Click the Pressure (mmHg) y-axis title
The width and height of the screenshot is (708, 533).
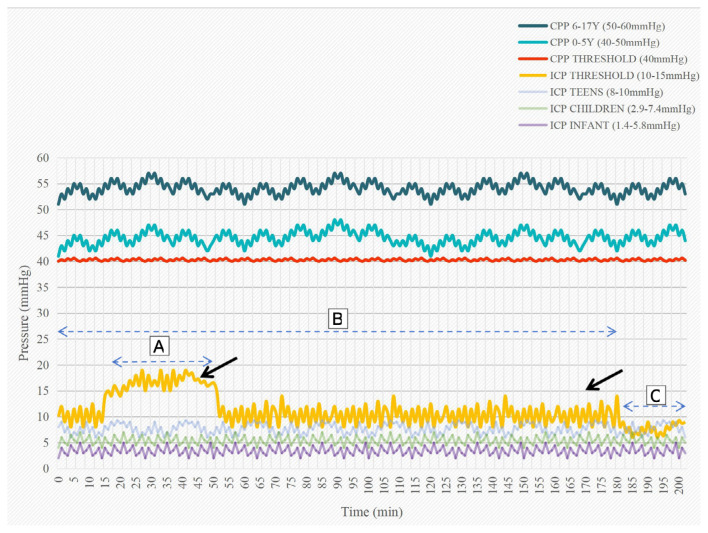[x=22, y=313]
